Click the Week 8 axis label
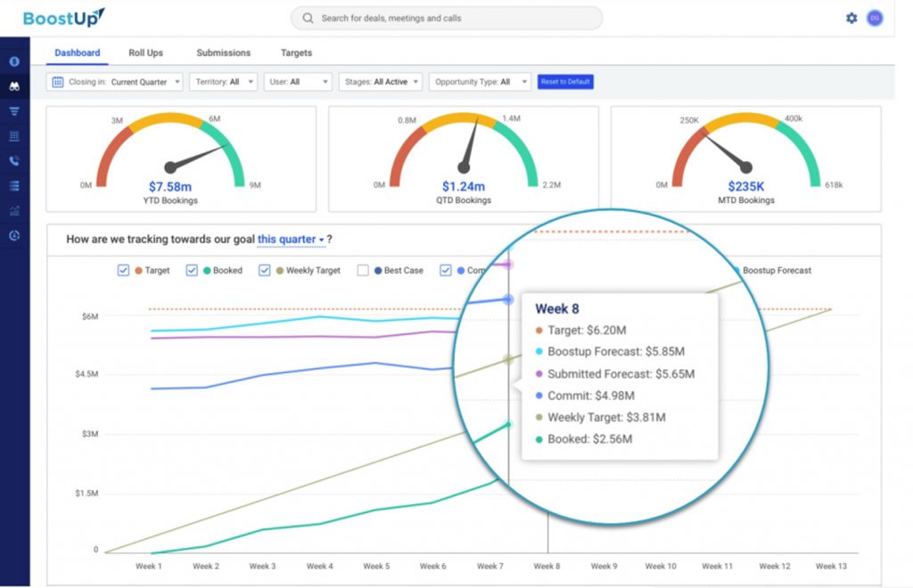The height and width of the screenshot is (588, 913). pyautogui.click(x=547, y=566)
